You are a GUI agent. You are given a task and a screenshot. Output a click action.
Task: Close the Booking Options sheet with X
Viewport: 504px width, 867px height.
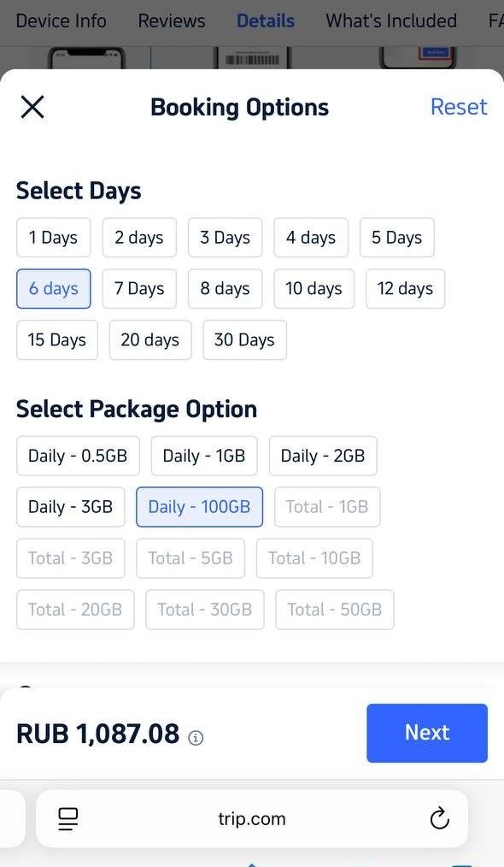pos(32,107)
